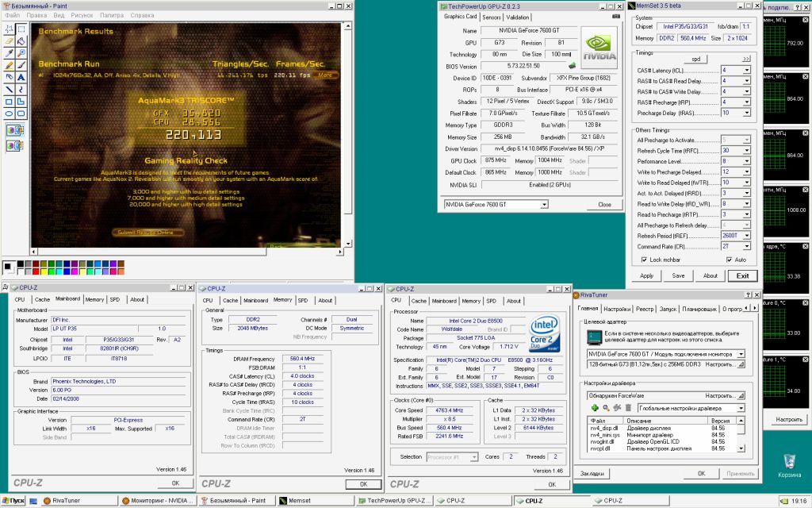Choose the Fill bucket tool in Paint
The height and width of the screenshot is (508, 812).
click(x=21, y=41)
